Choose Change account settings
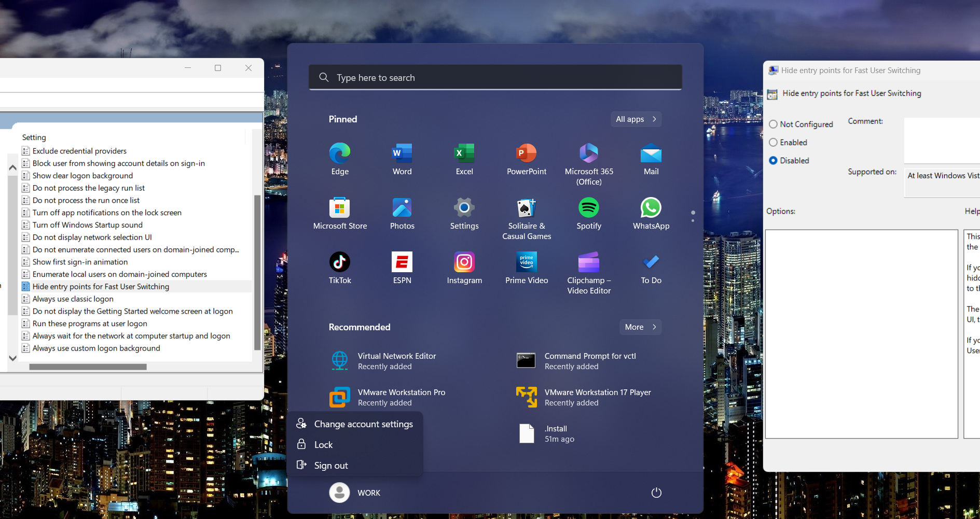This screenshot has height=519, width=980. tap(355, 424)
